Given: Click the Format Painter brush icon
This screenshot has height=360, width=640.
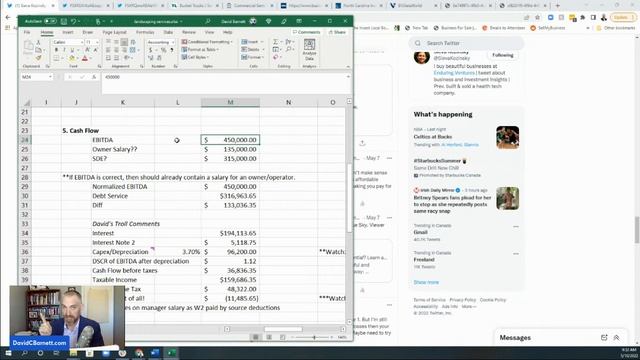Looking at the screenshot, I should tap(38, 58).
